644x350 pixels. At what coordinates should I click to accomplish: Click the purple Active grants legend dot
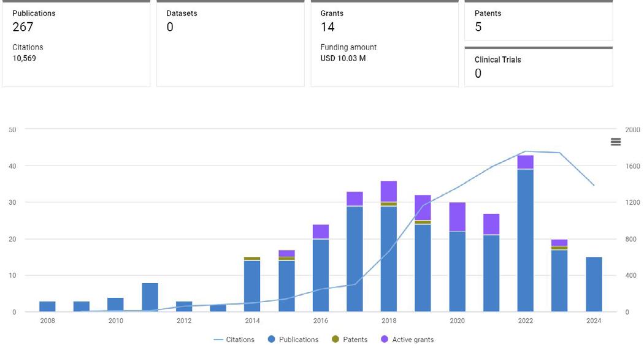click(x=385, y=340)
